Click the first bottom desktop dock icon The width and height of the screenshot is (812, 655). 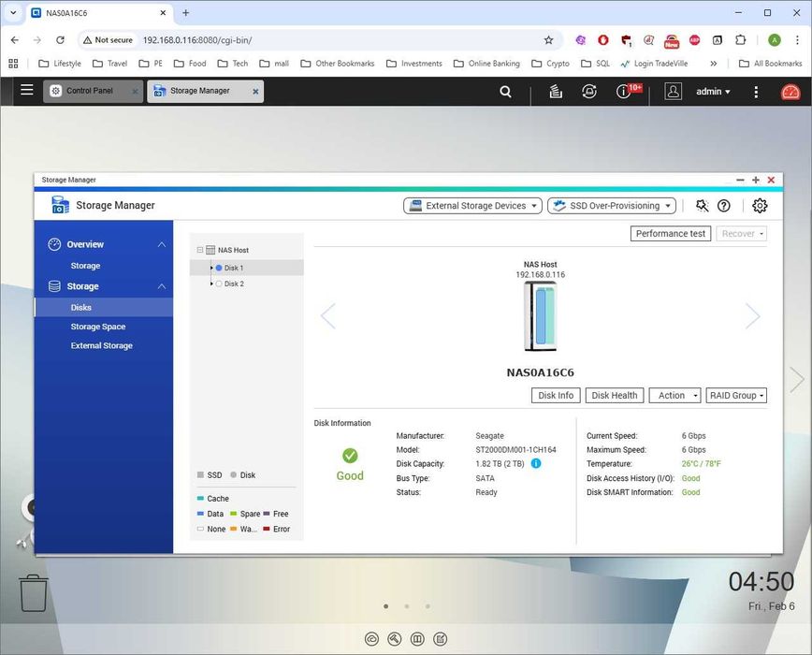(x=371, y=639)
